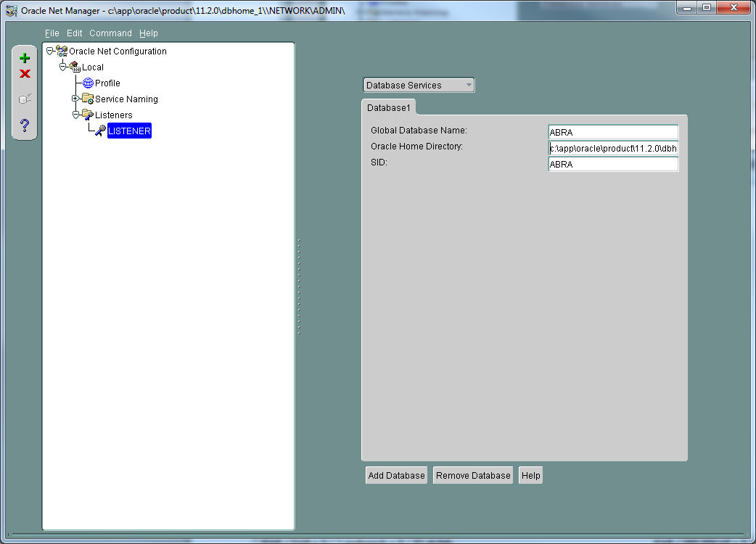Select the Service Naming tree item

(126, 99)
